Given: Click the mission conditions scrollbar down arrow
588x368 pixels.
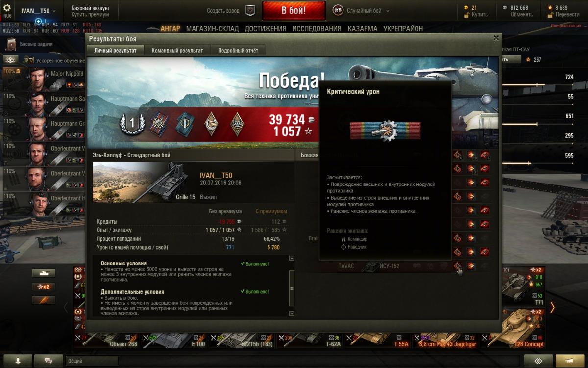Looking at the screenshot, I should coord(292,313).
